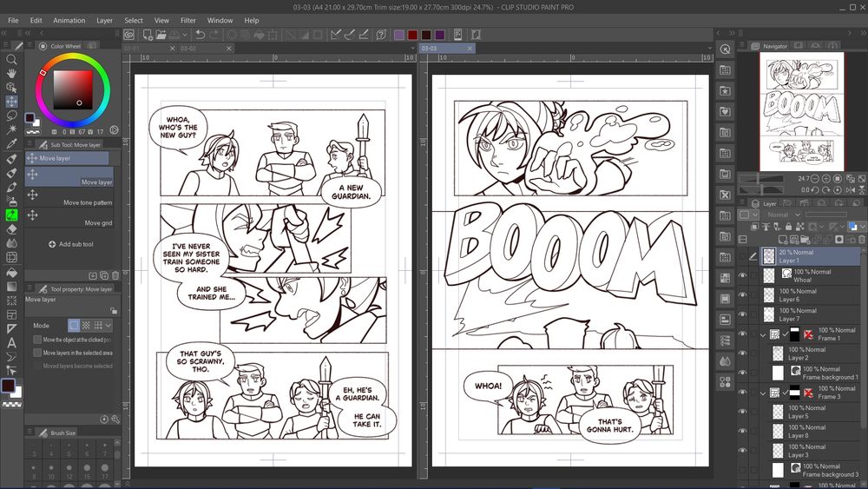Hide the Whoa! layer
The image size is (868, 489).
(743, 276)
